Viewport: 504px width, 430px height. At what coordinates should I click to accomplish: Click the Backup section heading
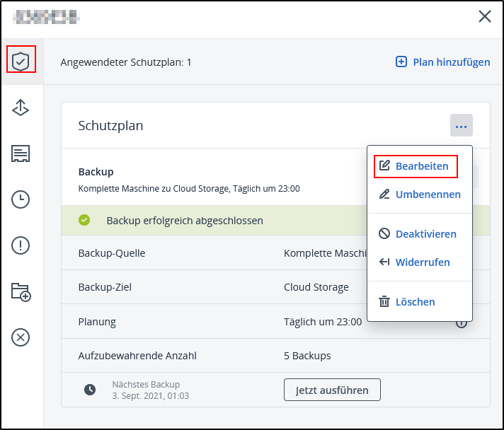click(x=96, y=172)
